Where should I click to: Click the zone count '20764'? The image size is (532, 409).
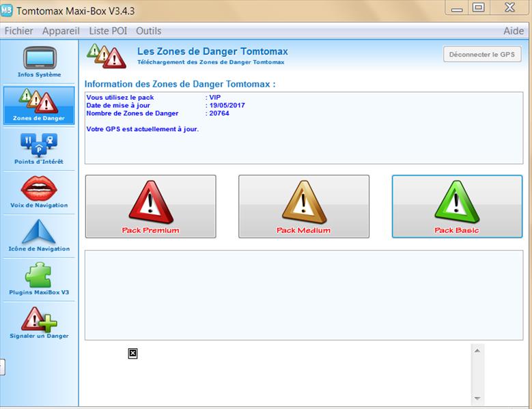219,113
